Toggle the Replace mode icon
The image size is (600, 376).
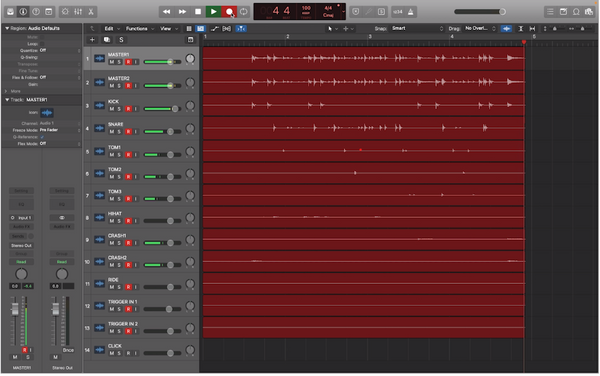tap(356, 12)
